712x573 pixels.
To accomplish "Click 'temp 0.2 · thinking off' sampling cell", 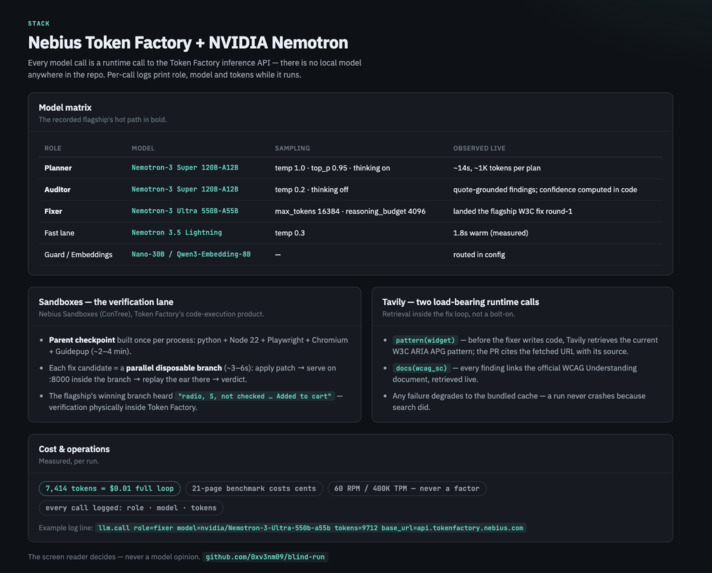I will pyautogui.click(x=312, y=190).
